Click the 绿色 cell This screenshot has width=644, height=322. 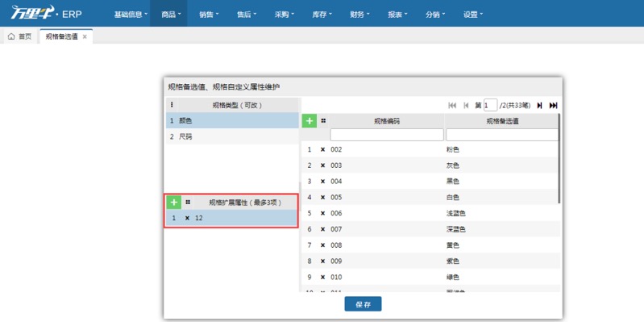pyautogui.click(x=453, y=277)
